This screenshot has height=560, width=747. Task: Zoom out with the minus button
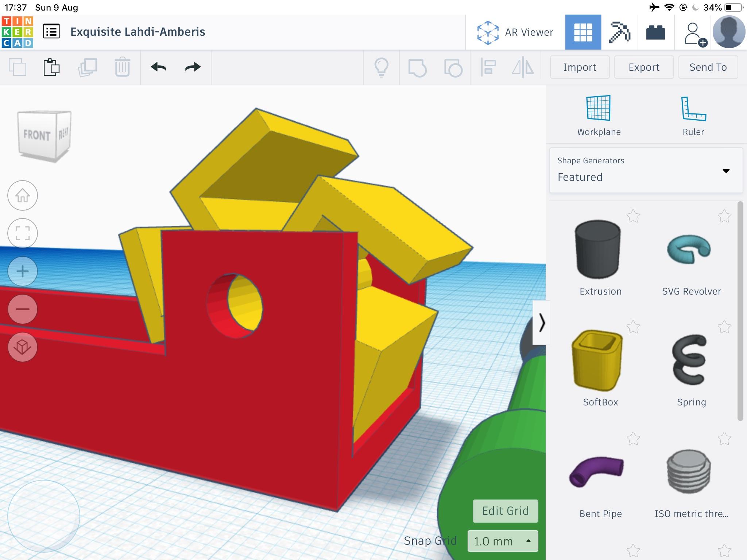coord(23,309)
